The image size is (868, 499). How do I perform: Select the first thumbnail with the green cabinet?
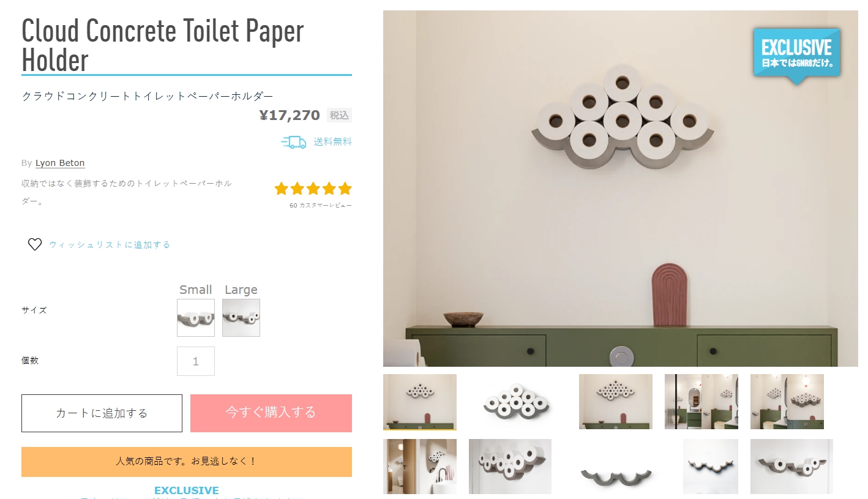coord(420,402)
